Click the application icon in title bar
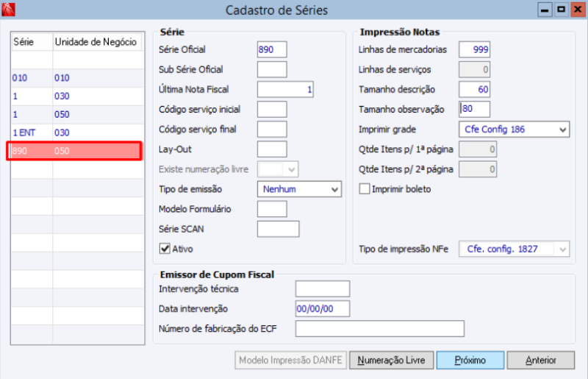The width and height of the screenshot is (588, 379). click(x=8, y=10)
